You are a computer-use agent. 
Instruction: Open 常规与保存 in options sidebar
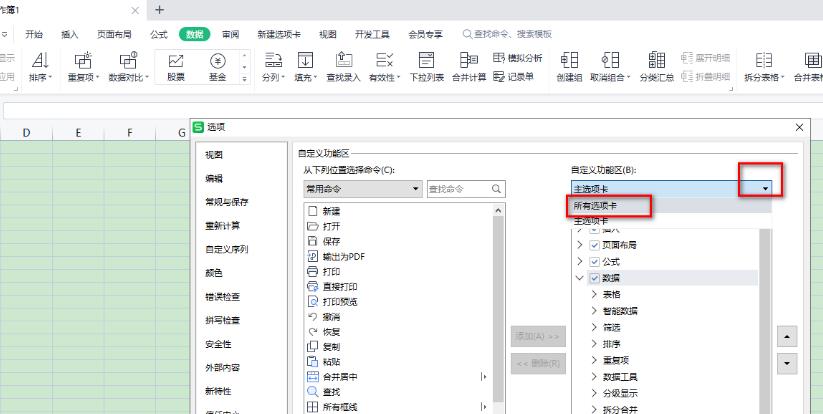226,203
